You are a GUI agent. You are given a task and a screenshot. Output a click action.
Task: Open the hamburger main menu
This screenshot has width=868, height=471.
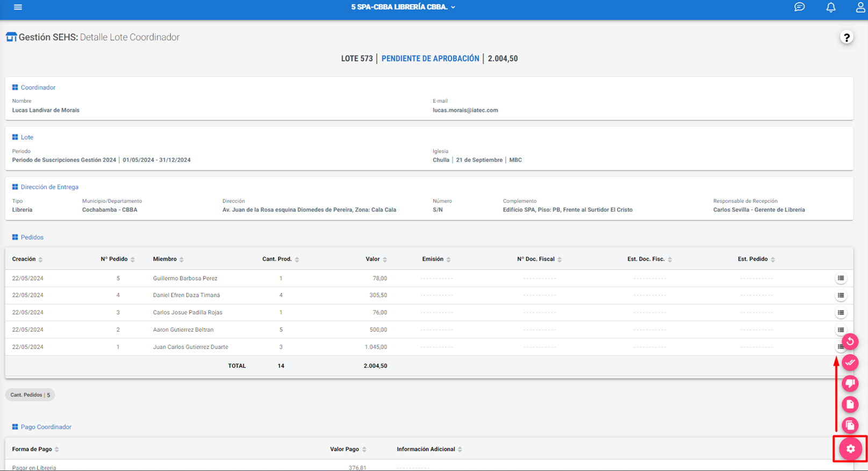[x=18, y=7]
